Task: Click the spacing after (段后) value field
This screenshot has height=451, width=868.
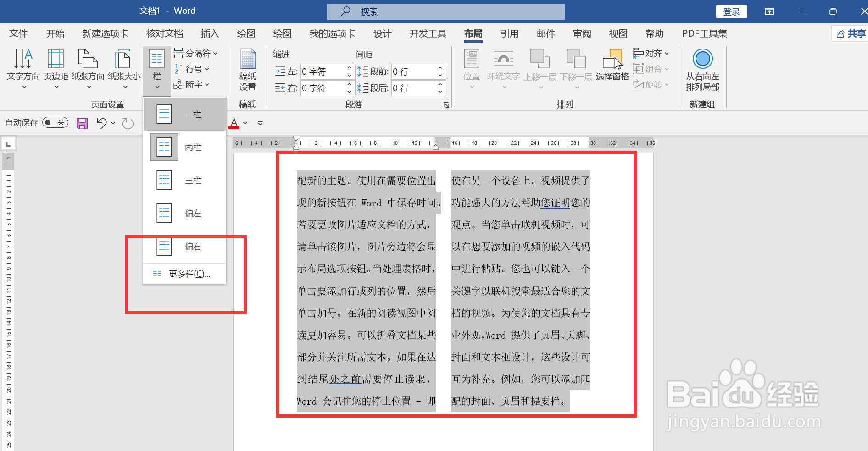Action: 412,88
